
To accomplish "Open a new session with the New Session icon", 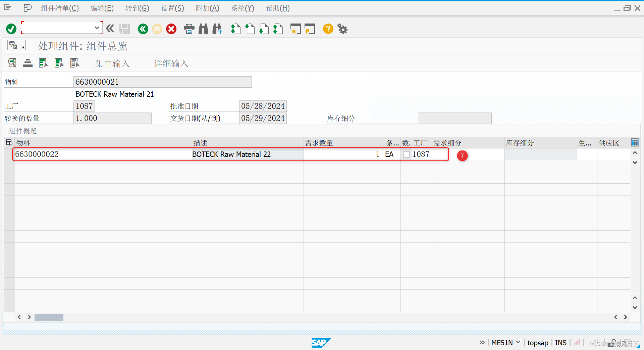I will pyautogui.click(x=296, y=29).
